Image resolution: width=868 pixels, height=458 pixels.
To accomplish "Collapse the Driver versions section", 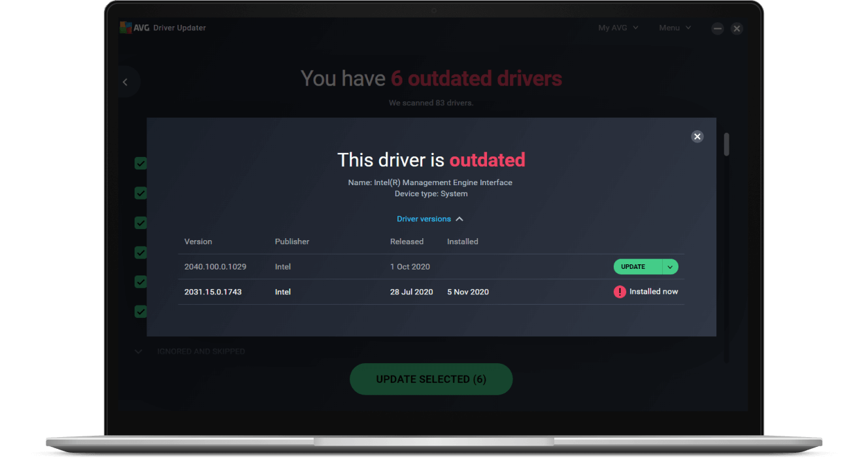I will click(x=430, y=219).
